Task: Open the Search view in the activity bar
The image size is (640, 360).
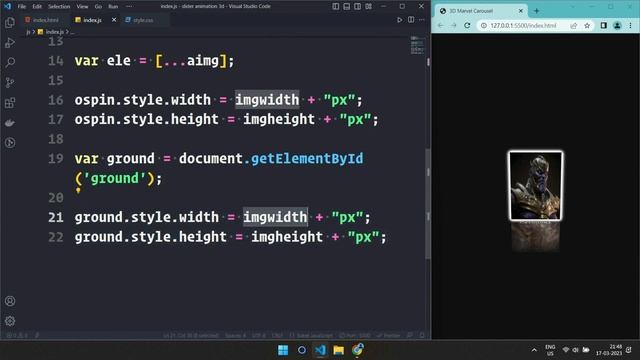Action: 10,62
